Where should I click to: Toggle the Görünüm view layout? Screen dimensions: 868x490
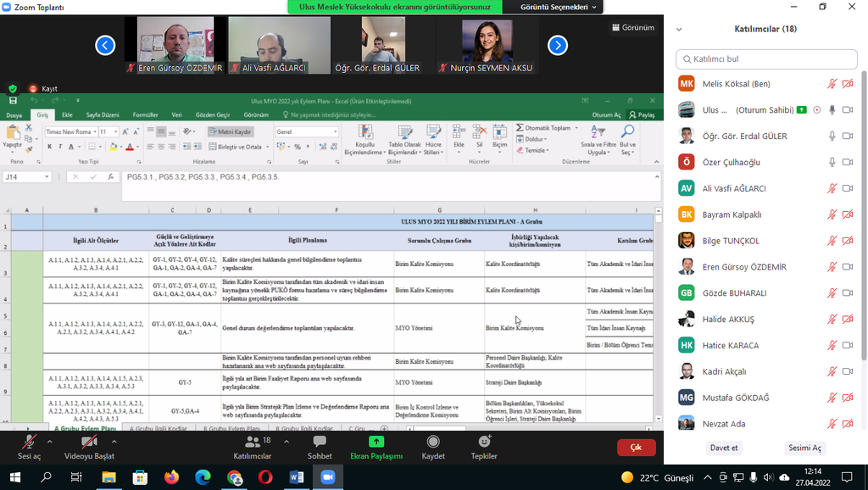click(632, 27)
